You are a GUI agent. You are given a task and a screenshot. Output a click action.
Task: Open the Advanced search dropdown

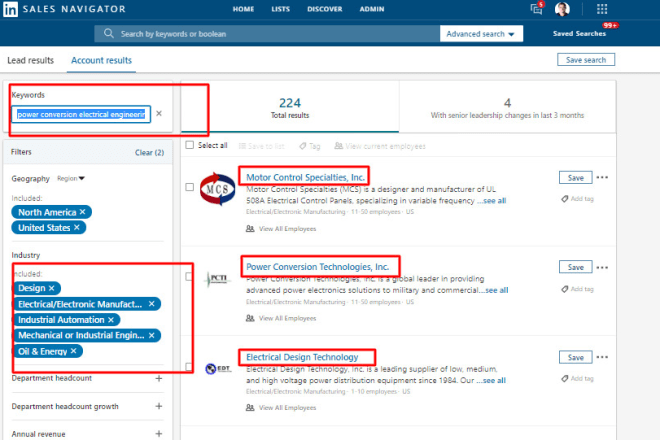click(481, 34)
